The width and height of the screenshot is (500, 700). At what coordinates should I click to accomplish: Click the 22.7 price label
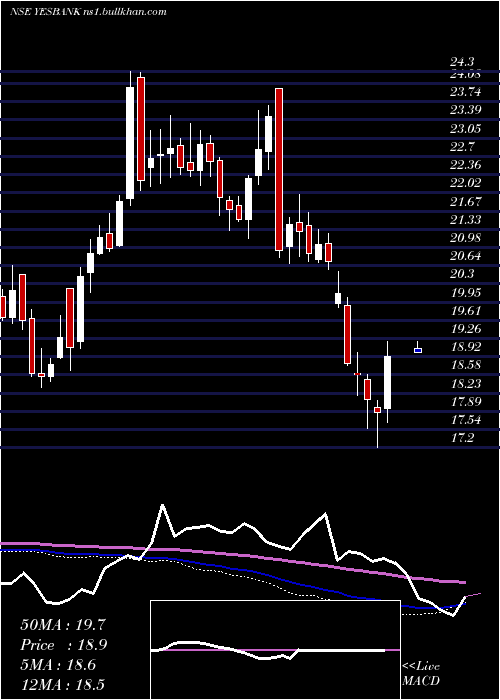point(462,147)
